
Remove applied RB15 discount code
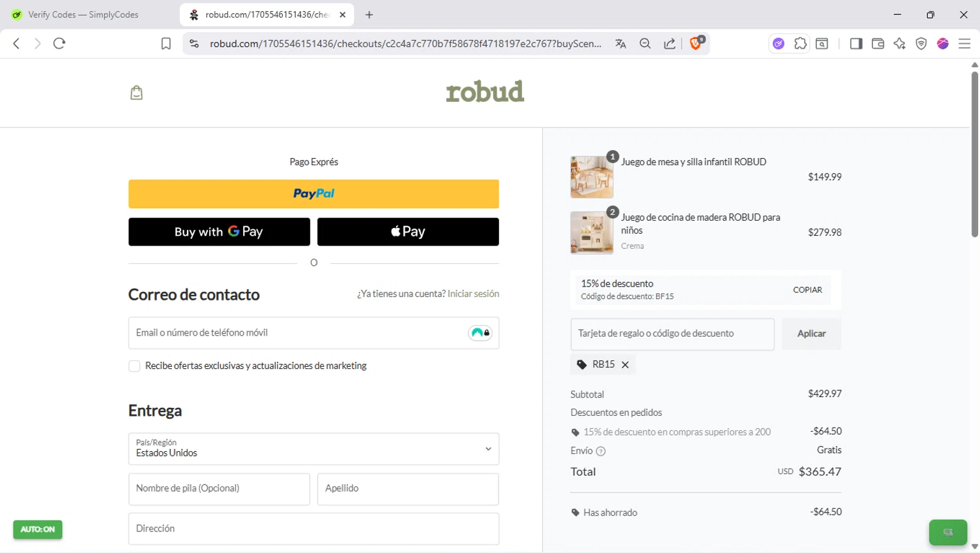[625, 365]
